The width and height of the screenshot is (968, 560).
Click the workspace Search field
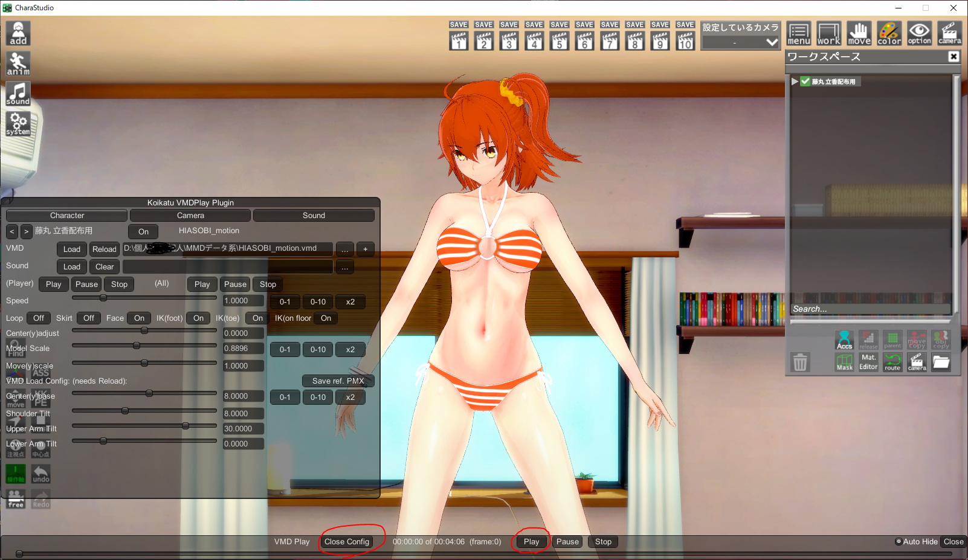pyautogui.click(x=870, y=309)
